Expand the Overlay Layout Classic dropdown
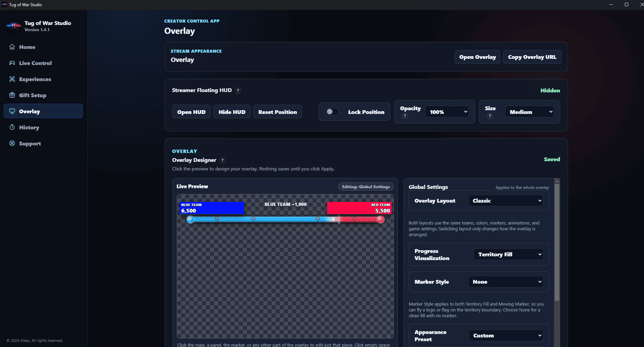Viewport: 644px width, 347px height. [506, 201]
